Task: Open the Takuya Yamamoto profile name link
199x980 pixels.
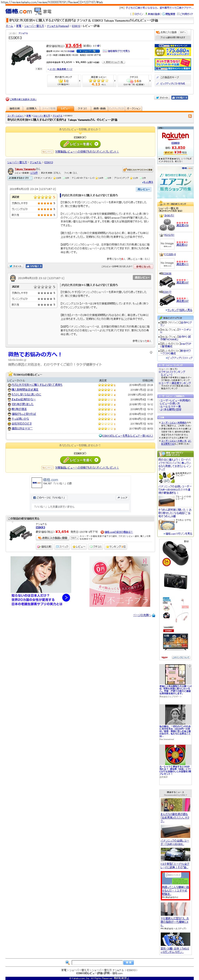Action: coord(25,169)
